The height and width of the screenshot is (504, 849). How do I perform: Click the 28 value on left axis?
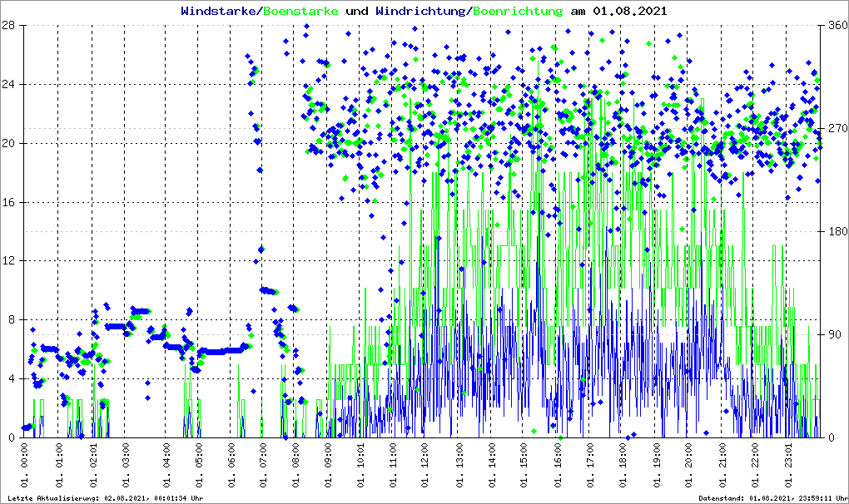point(7,26)
